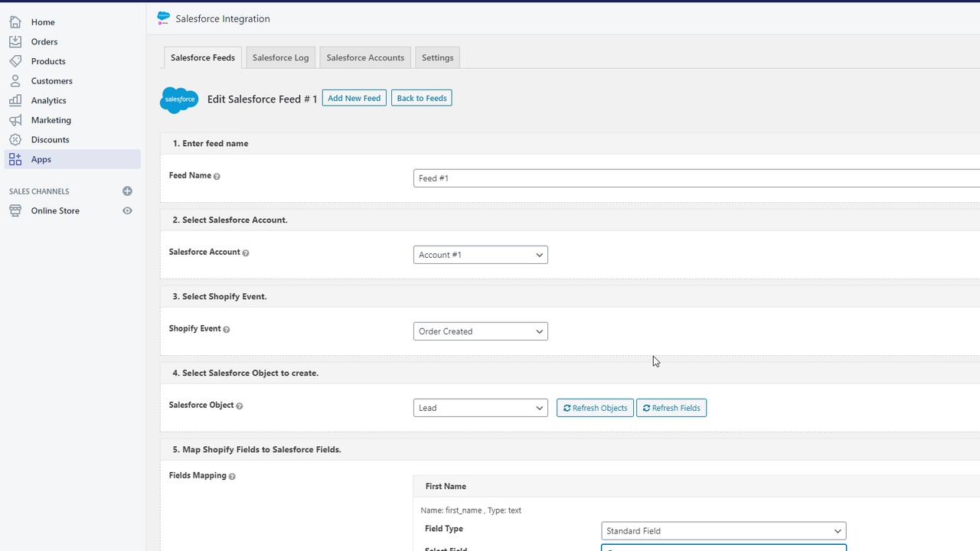Screen dimensions: 980x551
Task: Select the Marketing megaphone icon
Action: (x=15, y=119)
